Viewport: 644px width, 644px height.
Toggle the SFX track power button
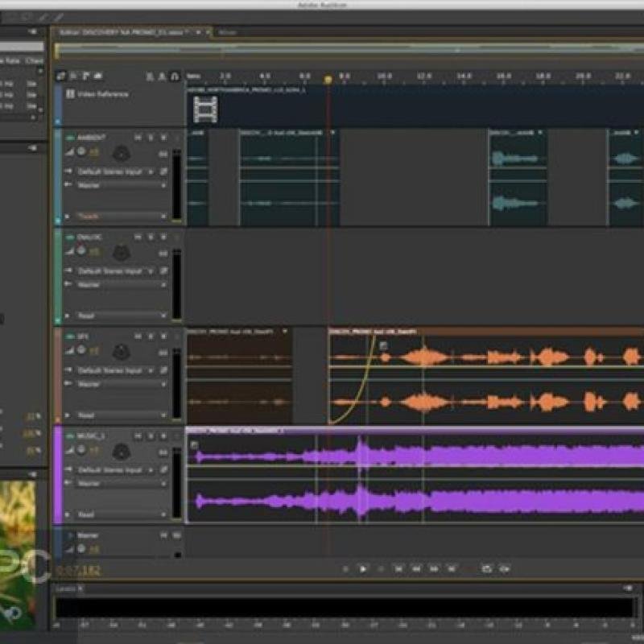(x=70, y=336)
